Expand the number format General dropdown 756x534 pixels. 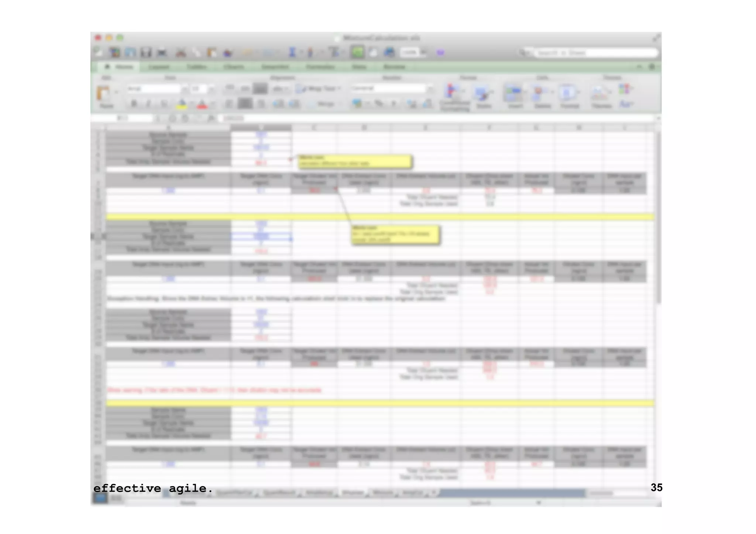click(x=430, y=89)
